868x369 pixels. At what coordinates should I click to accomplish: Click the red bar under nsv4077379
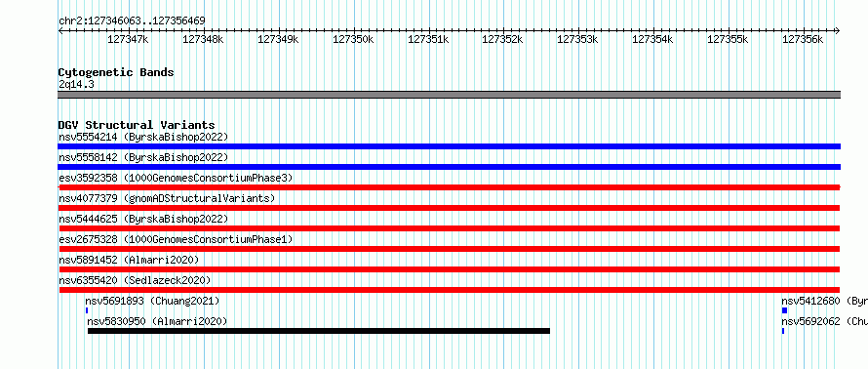tap(450, 208)
